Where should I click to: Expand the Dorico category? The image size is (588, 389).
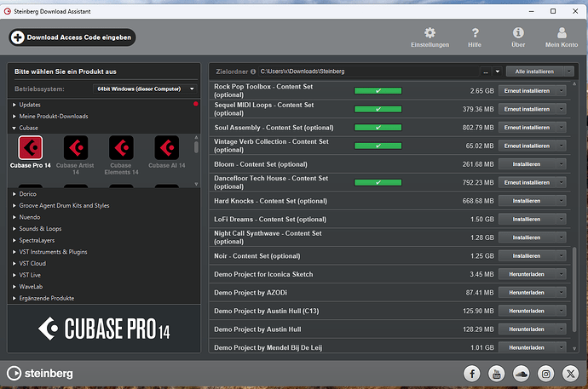pos(14,194)
